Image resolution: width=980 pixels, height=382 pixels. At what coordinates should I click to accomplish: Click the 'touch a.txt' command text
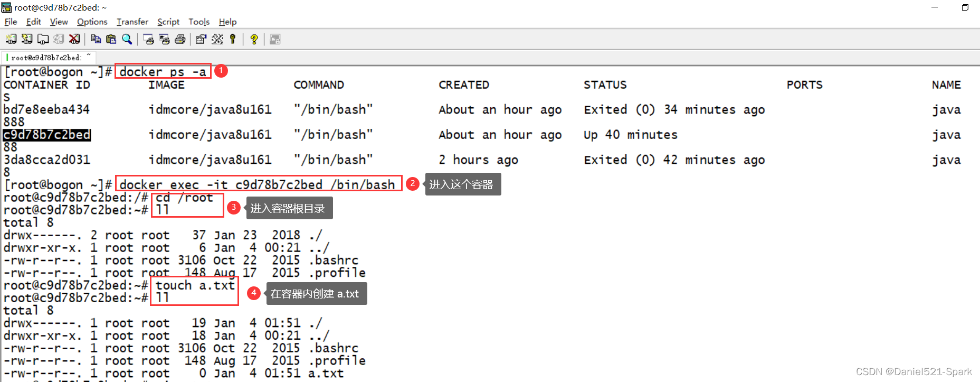point(195,285)
